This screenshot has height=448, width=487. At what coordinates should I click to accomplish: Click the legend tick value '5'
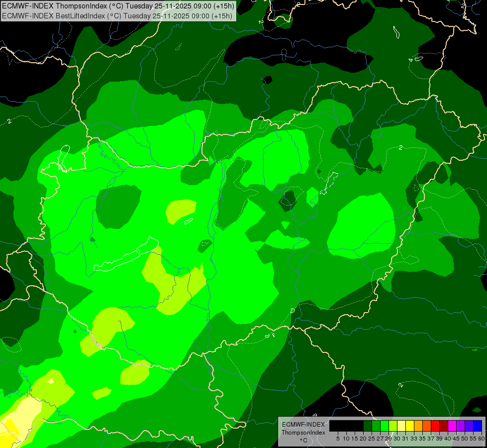click(x=338, y=439)
